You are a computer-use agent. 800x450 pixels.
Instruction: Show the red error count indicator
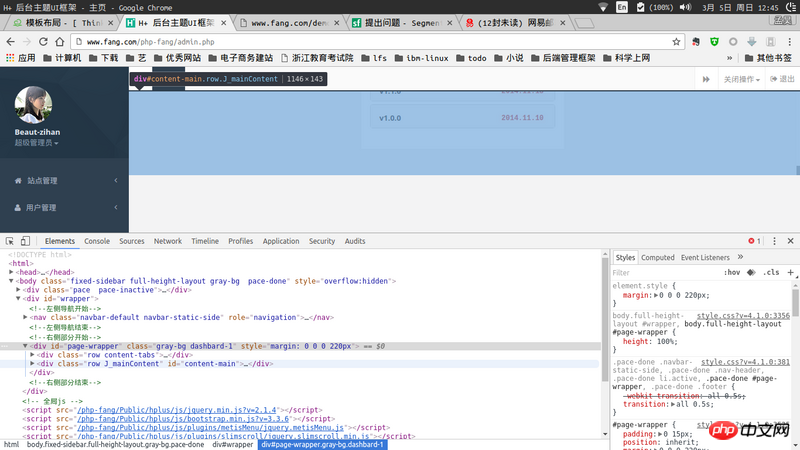[x=755, y=241]
